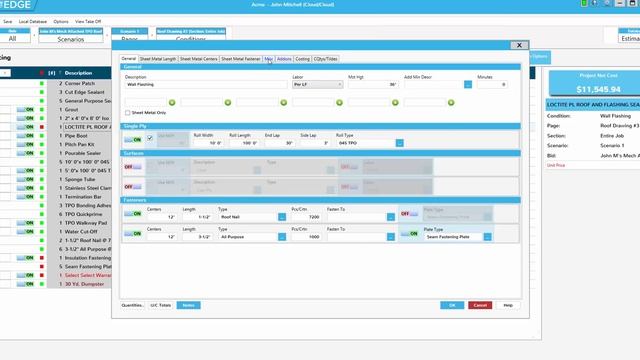Open browse button for All Purpose type
640x360 pixels.
tap(282, 237)
